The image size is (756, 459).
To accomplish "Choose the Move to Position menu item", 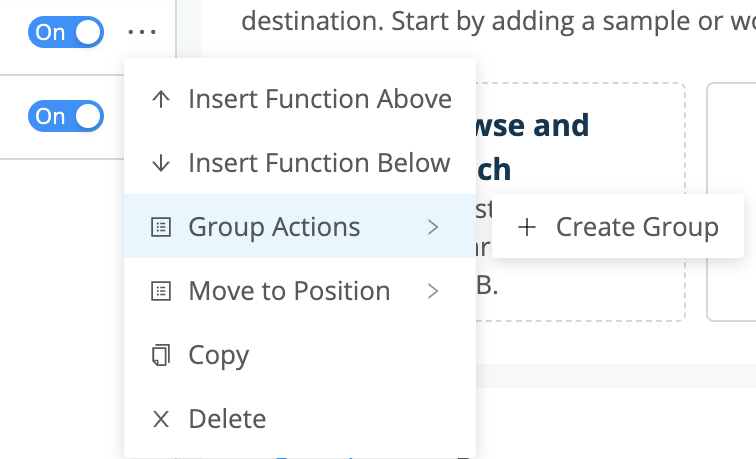I will pos(289,291).
